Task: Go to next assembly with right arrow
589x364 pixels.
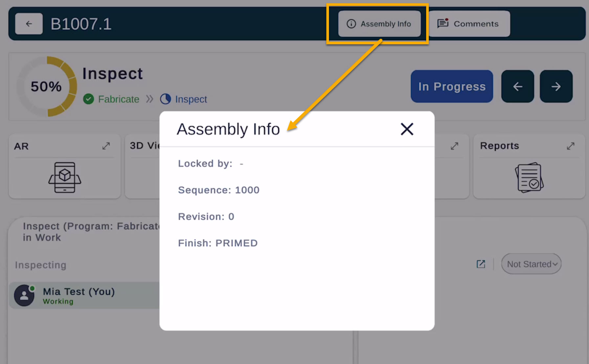Action: pyautogui.click(x=556, y=86)
